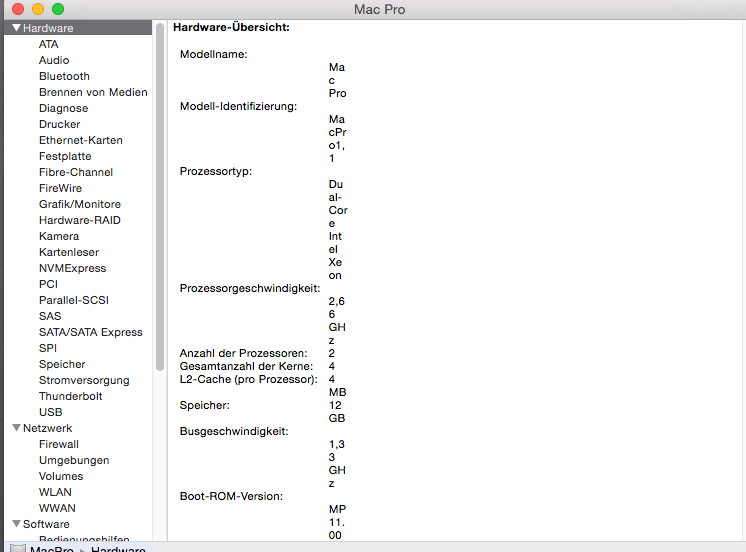The image size is (746, 552).
Task: Open Volumes under Netzwerk
Action: pyautogui.click(x=61, y=476)
